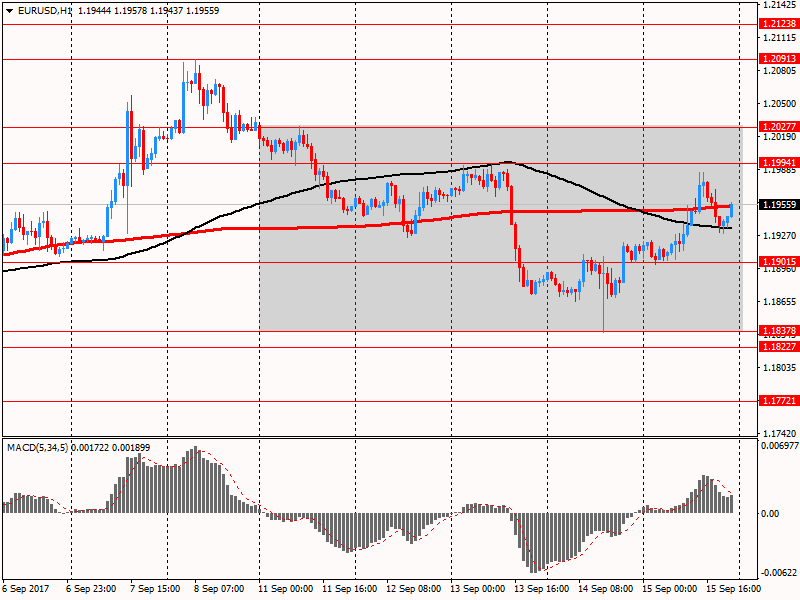Select the 11 Sep 16:00 time label
800x600 pixels.
350,589
